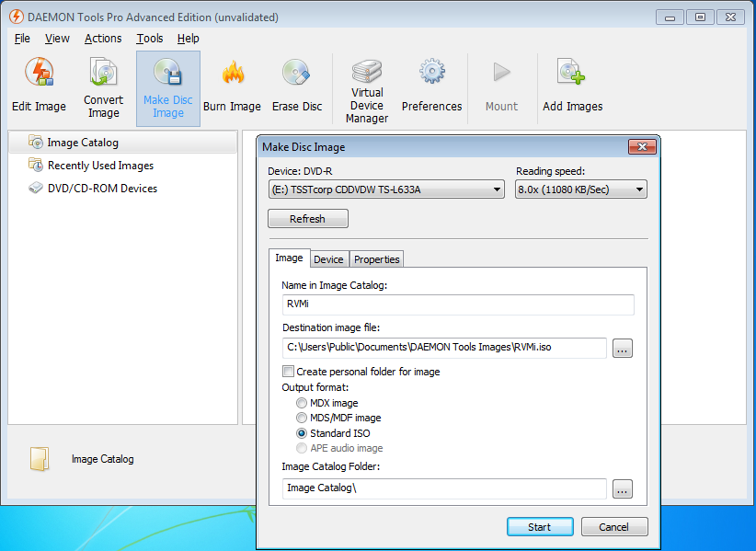
Task: Open the Actions menu
Action: click(103, 39)
